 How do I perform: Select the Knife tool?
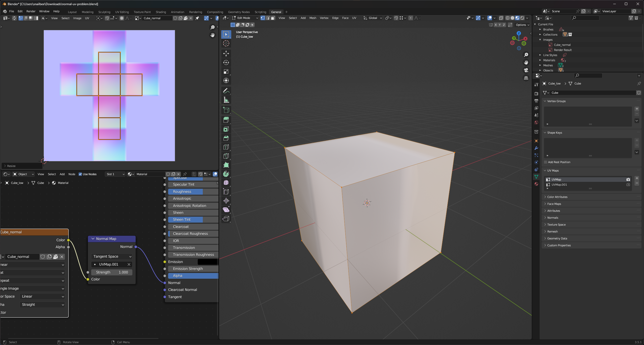[226, 156]
